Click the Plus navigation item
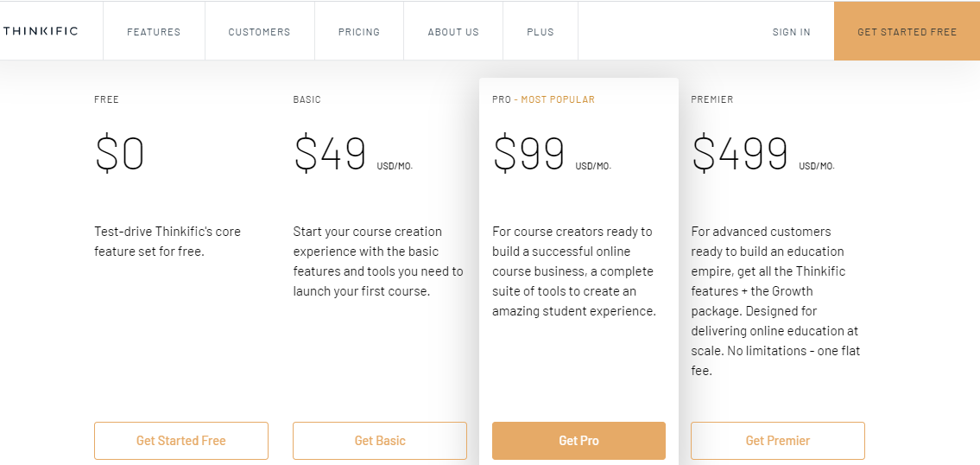The image size is (980, 465). click(541, 32)
